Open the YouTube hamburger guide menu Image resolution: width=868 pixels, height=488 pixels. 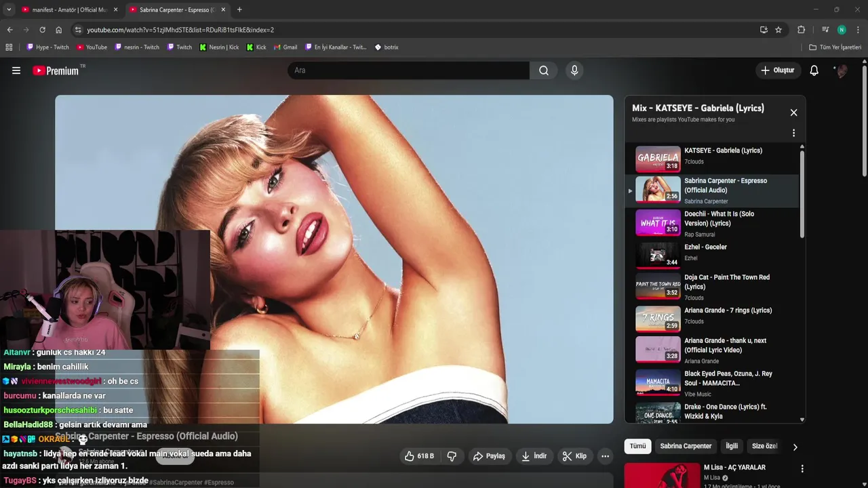coord(16,70)
